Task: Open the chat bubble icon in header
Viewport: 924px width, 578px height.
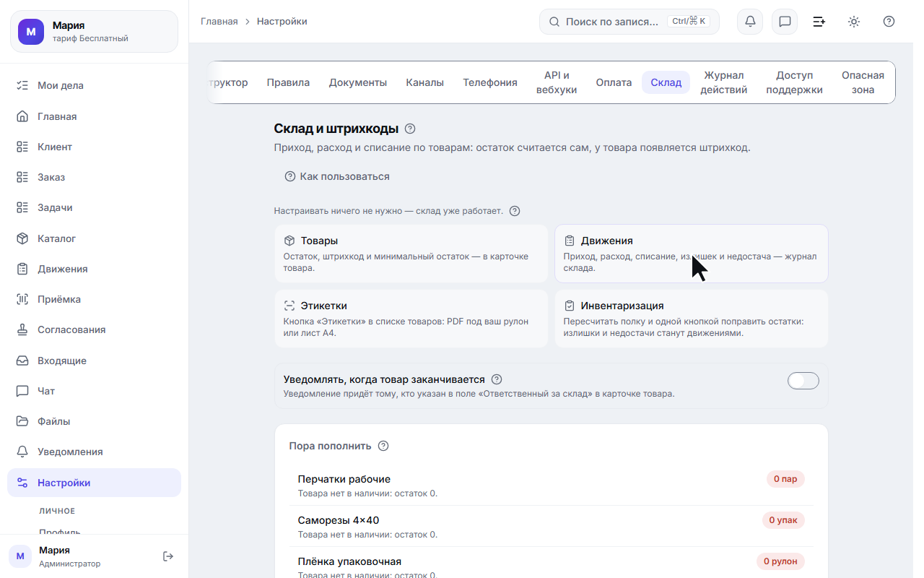Action: pos(785,22)
